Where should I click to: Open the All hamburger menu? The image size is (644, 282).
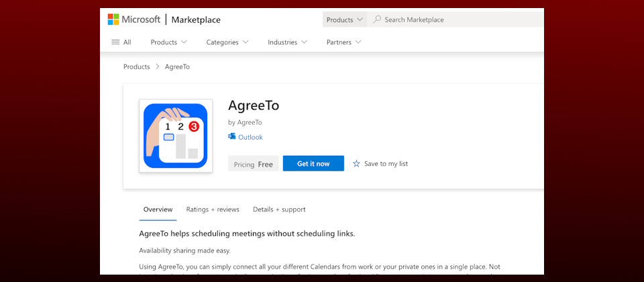[121, 42]
